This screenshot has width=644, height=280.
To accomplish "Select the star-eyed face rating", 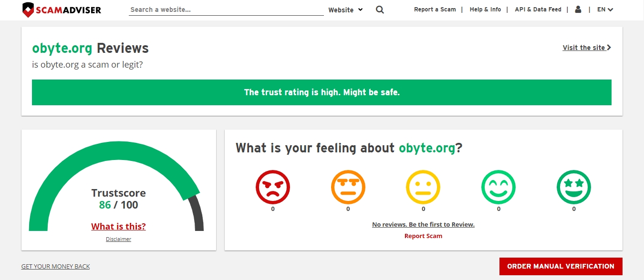I will point(574,188).
